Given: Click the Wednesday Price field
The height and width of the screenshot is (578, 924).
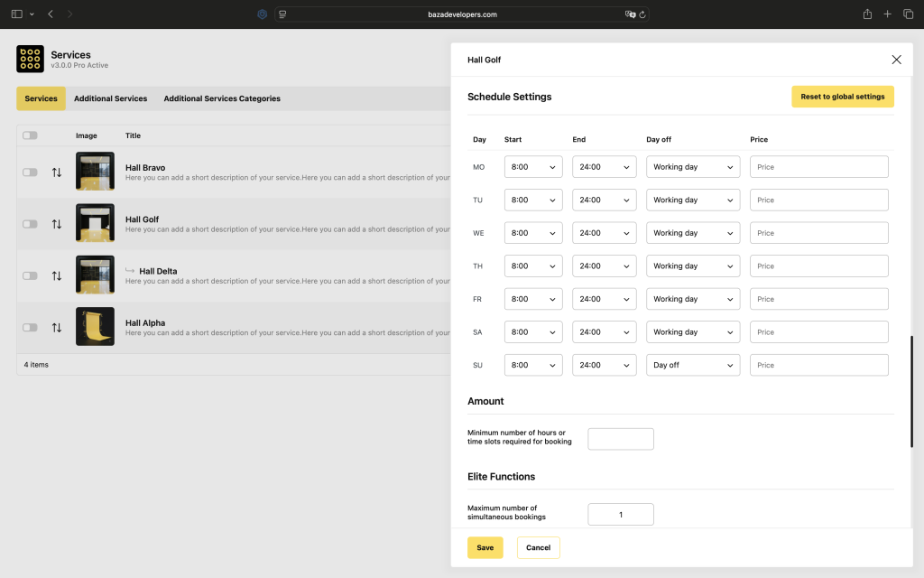Looking at the screenshot, I should [819, 233].
